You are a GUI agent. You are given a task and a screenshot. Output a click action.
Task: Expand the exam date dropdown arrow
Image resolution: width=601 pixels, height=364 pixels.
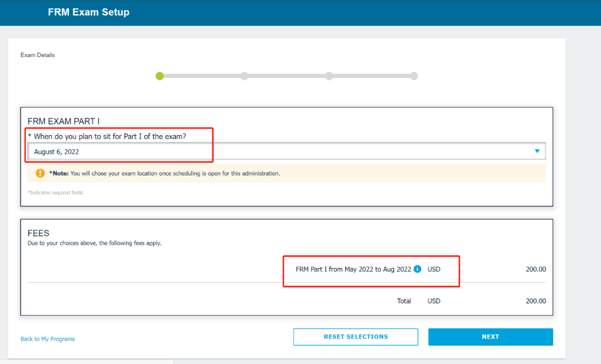coord(537,151)
